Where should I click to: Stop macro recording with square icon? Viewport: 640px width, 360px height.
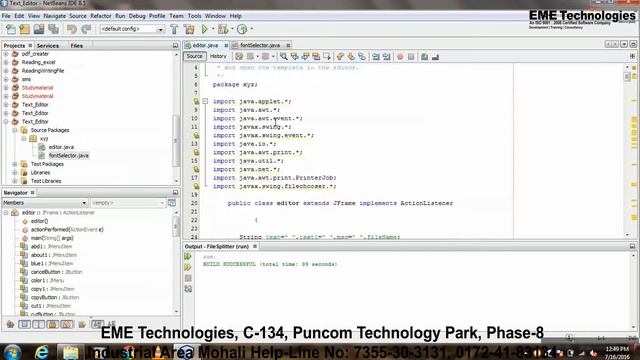411,57
